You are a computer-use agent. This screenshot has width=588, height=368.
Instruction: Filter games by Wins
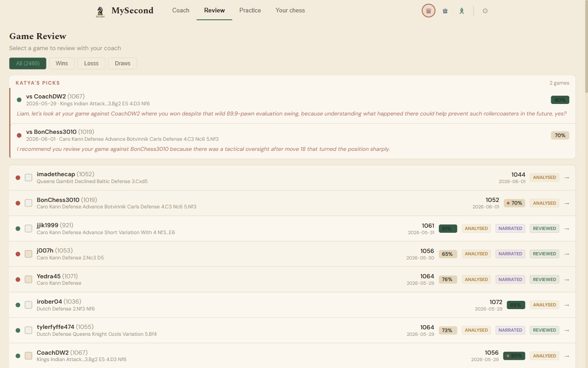62,63
